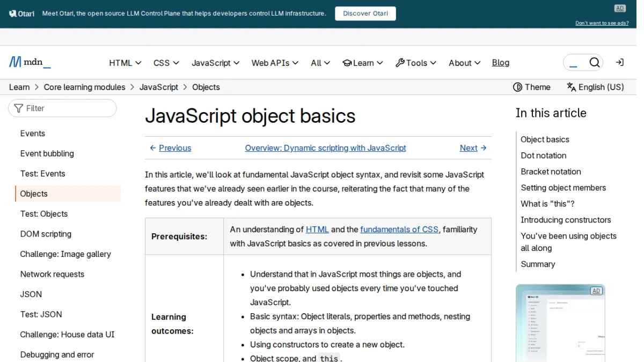Open Test: Events in sidebar
The height and width of the screenshot is (362, 644).
pyautogui.click(x=43, y=174)
